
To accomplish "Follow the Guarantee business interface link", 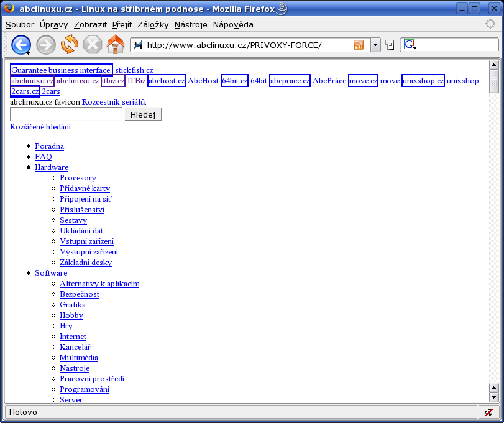I will click(x=62, y=70).
